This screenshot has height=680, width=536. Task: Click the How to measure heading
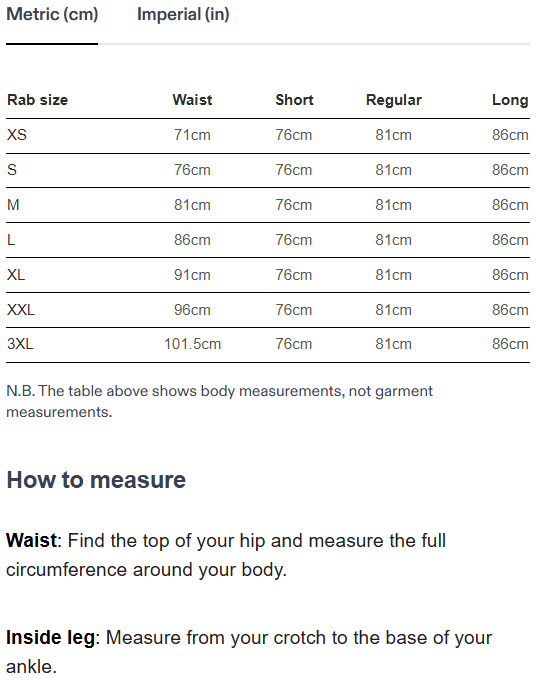coord(96,480)
